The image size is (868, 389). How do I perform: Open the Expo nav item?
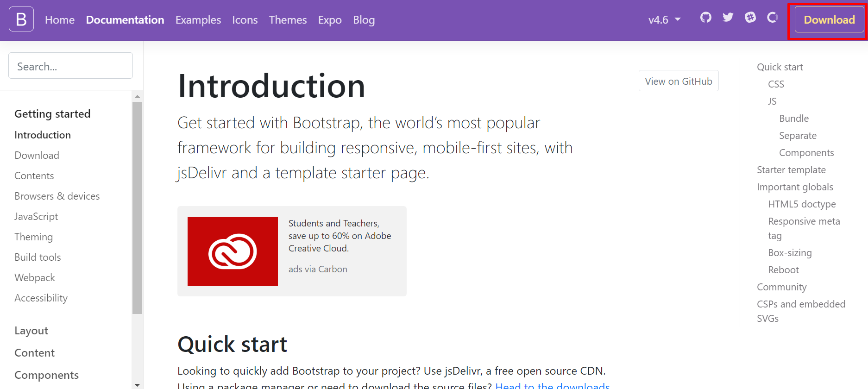pos(330,20)
